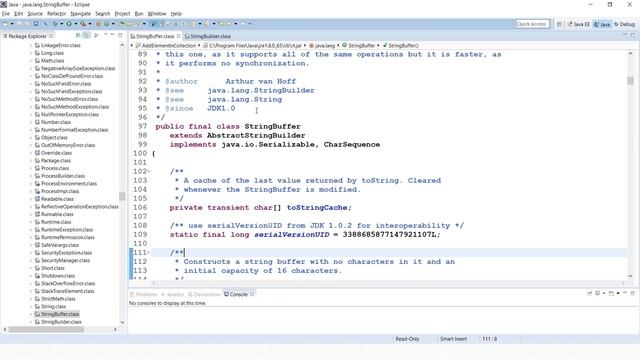Open the Navigate menu

coord(80,13)
